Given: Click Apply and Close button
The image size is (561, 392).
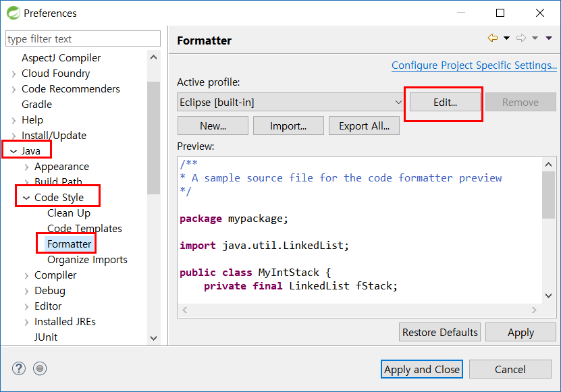Looking at the screenshot, I should tap(422, 369).
